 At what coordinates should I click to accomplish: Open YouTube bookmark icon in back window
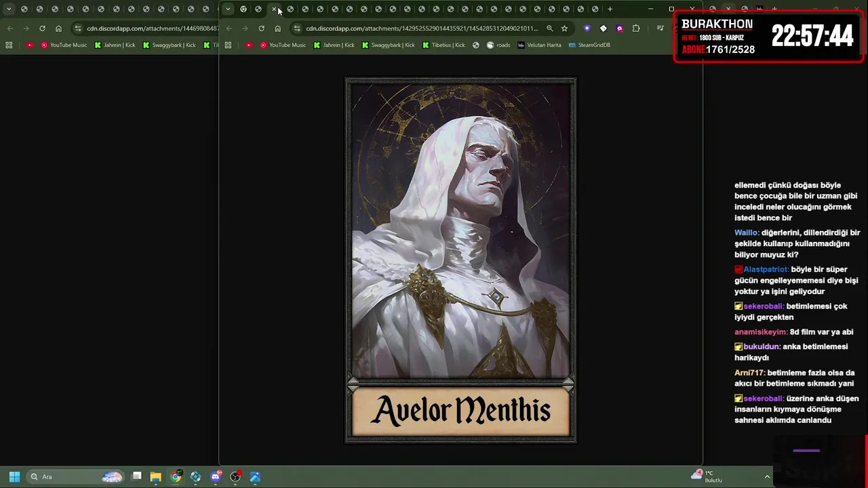tap(30, 45)
